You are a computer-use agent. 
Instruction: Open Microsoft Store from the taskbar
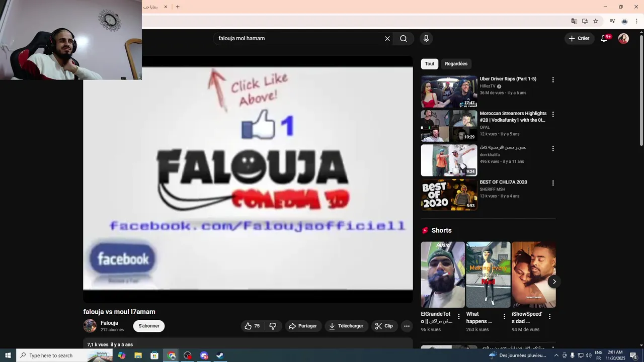tap(154, 355)
